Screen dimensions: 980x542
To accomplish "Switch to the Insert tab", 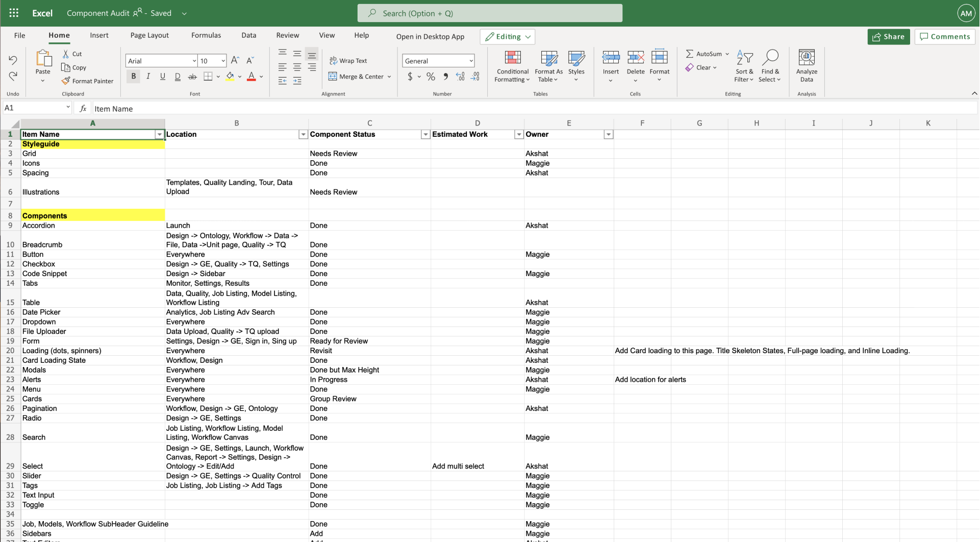I will click(x=99, y=35).
